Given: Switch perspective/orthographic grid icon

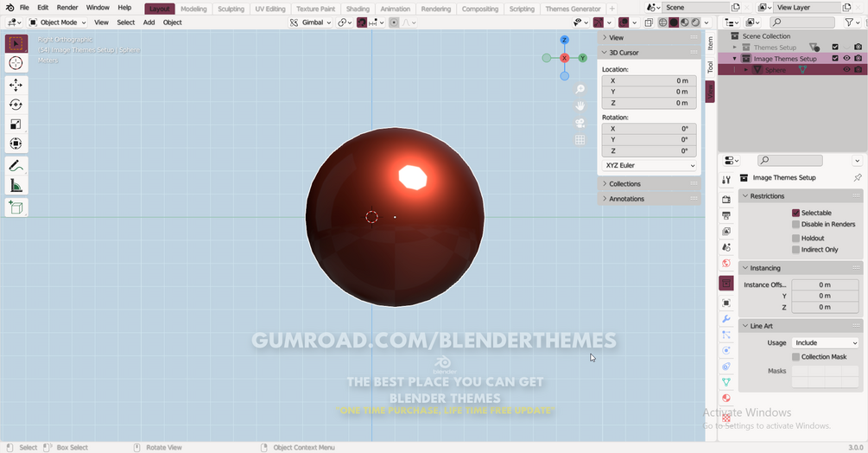Looking at the screenshot, I should click(580, 140).
